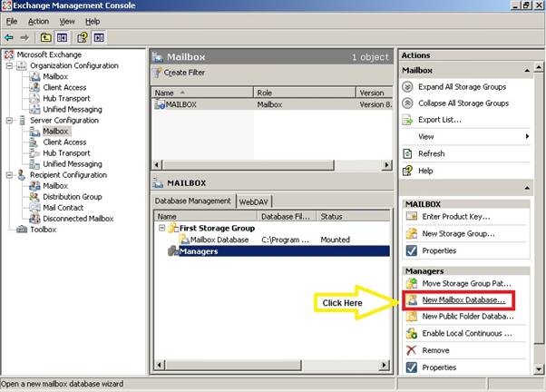Click Properties checkmark icon under Managers section
The width and height of the screenshot is (546, 392).
412,367
